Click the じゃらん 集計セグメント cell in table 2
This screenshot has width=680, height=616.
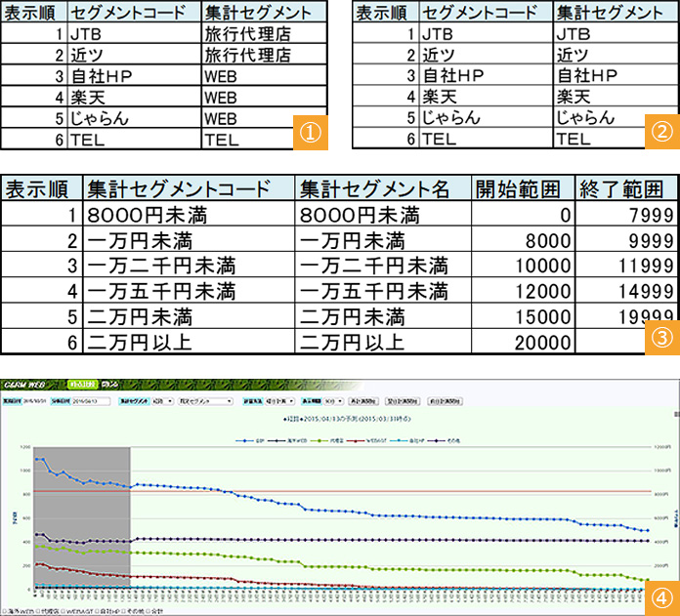(x=616, y=117)
